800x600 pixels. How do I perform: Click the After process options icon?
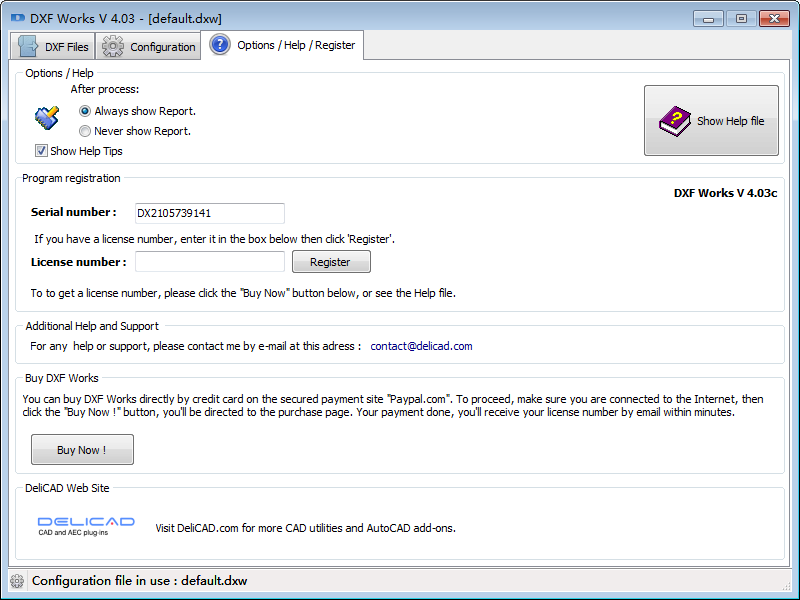click(46, 118)
